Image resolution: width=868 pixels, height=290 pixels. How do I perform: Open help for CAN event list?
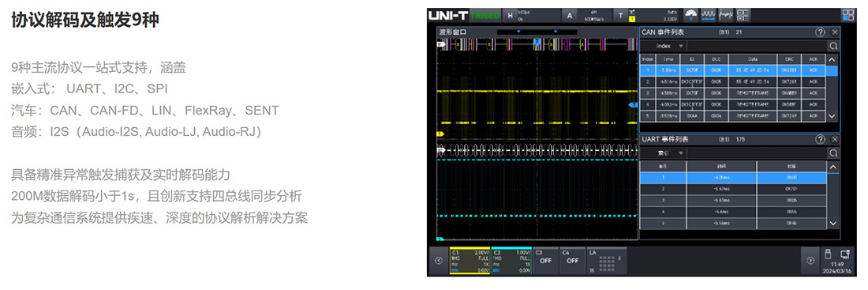coord(820,32)
